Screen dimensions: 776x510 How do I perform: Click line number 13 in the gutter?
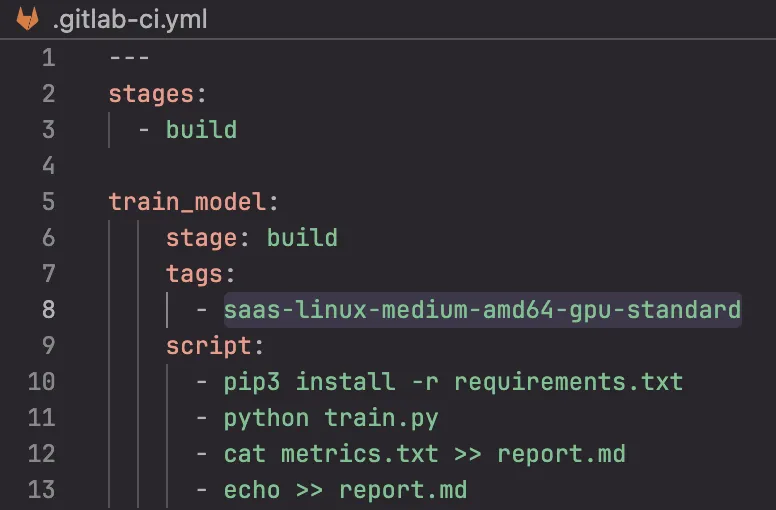point(42,489)
